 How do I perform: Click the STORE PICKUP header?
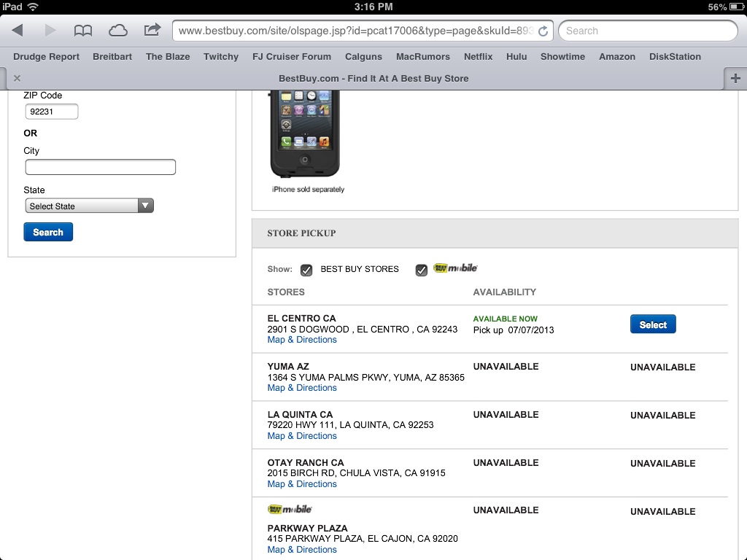point(301,233)
